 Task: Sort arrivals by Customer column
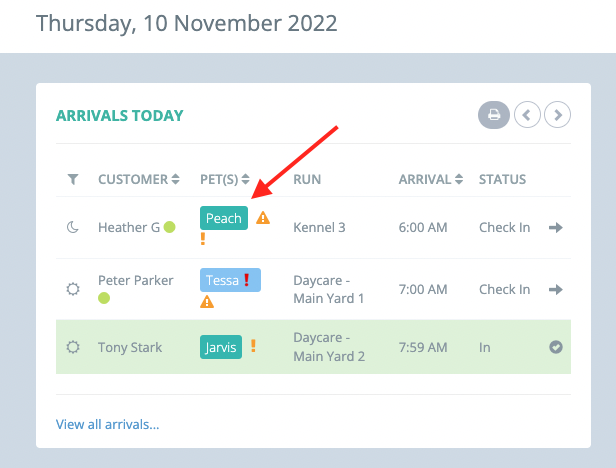[x=138, y=180]
